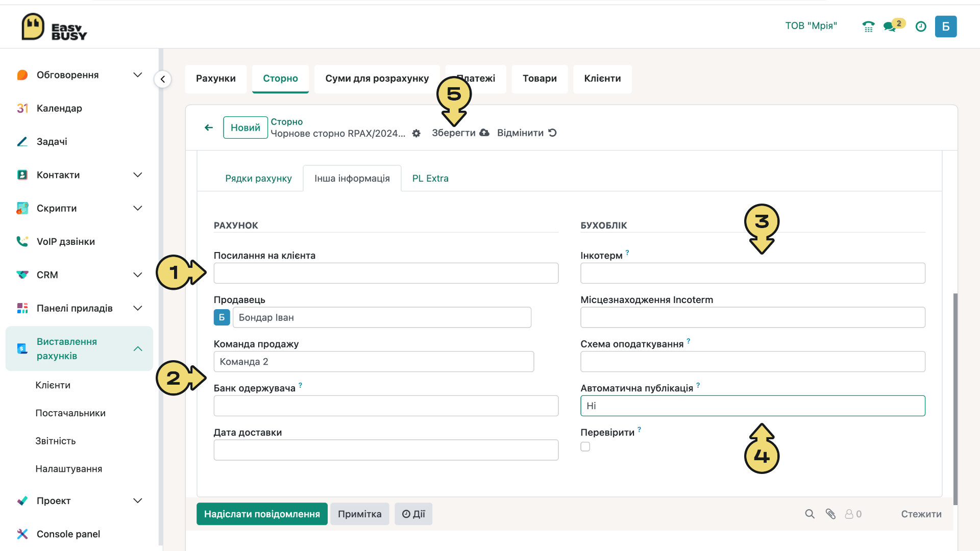Click the Виставлення рахунків icon
The image size is (980, 551).
pos(22,348)
